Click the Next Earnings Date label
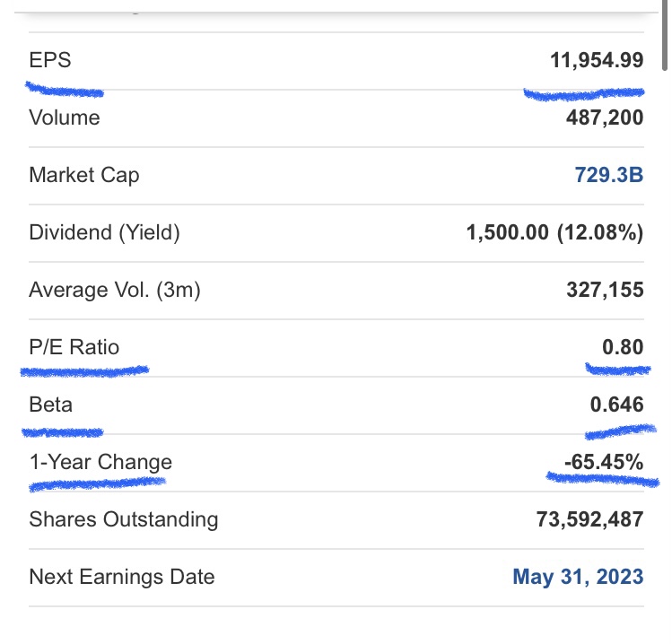The image size is (672, 644). click(x=122, y=577)
